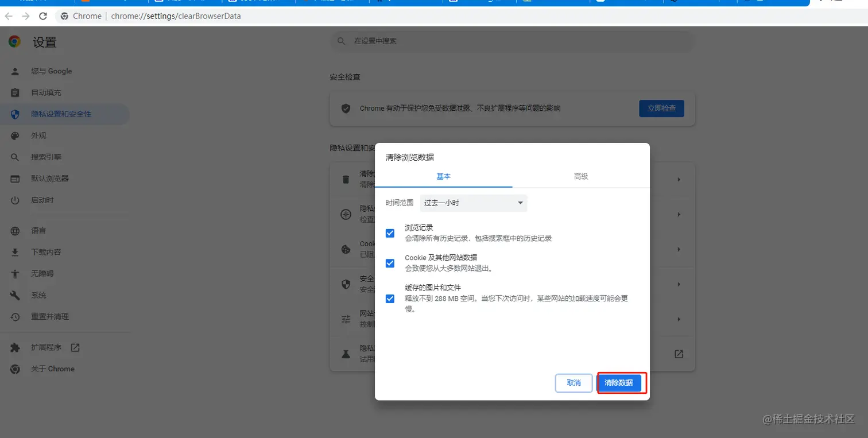Open 您与 Google settings via person icon
Image resolution: width=868 pixels, height=438 pixels.
pos(14,71)
